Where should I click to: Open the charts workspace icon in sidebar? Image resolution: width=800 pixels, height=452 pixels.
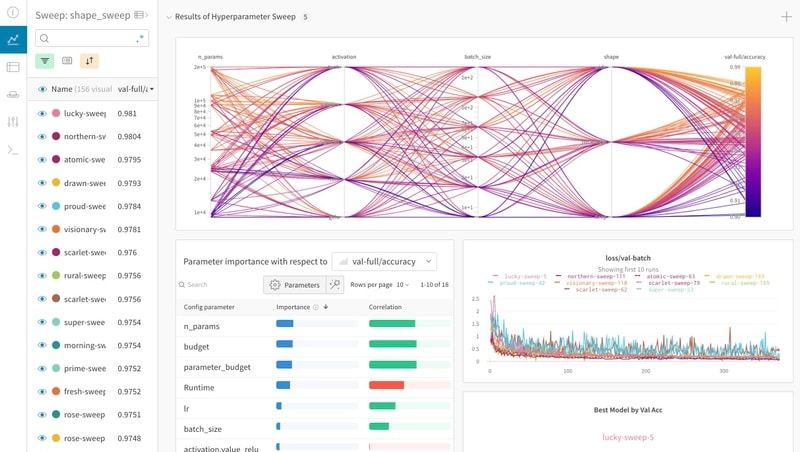click(x=13, y=39)
